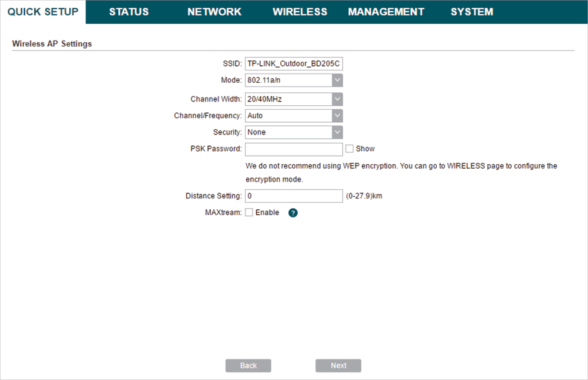This screenshot has width=588, height=380.
Task: Select the MANAGEMENT tab
Action: [x=386, y=12]
